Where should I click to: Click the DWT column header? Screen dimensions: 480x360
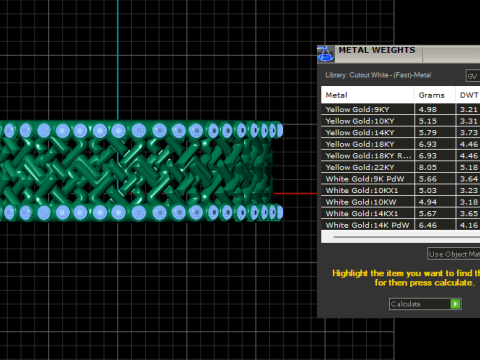(x=468, y=95)
